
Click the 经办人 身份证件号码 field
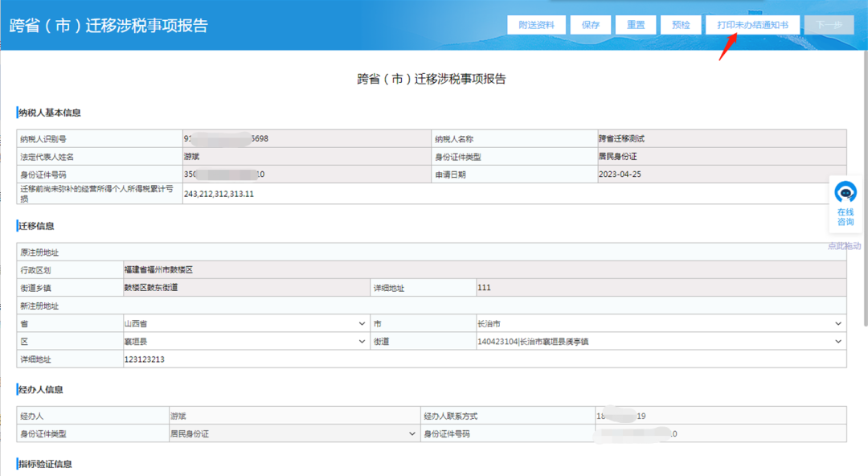(x=721, y=433)
